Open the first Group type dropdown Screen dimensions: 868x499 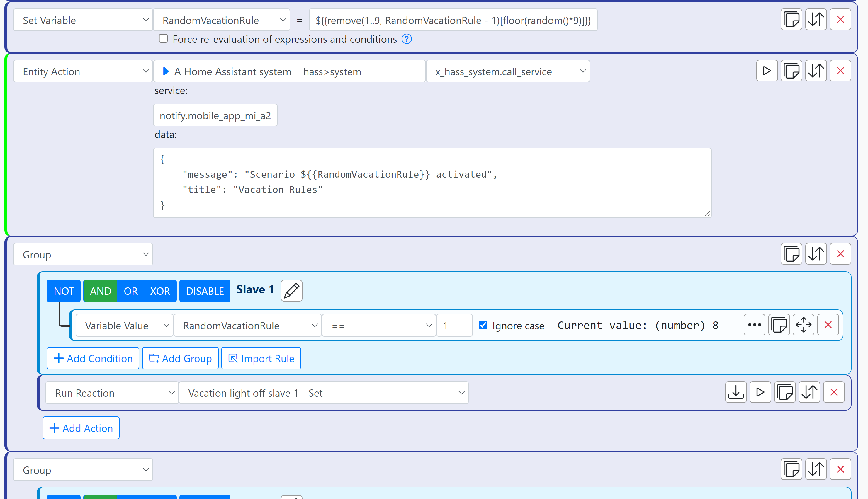coord(83,254)
